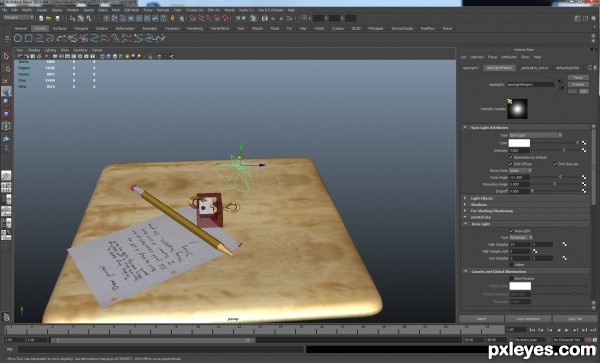Select the arrow Select tool in the toolbox
The width and height of the screenshot is (600, 363).
pyautogui.click(x=6, y=57)
